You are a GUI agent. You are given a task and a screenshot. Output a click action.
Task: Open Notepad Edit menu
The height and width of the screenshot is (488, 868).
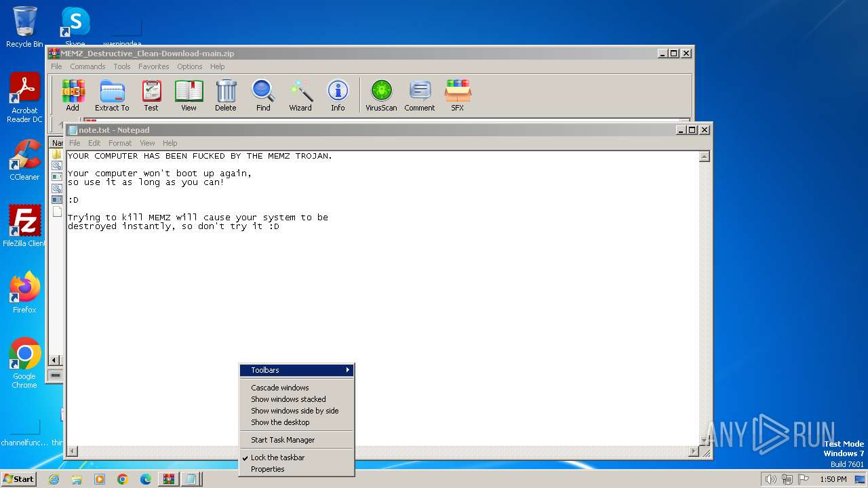[x=94, y=143]
